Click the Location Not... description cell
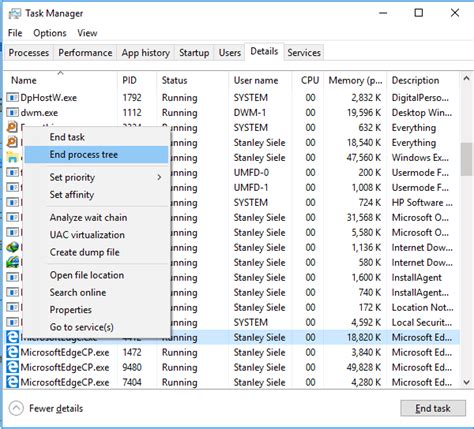Viewport: 474px width, 429px height. (x=423, y=307)
